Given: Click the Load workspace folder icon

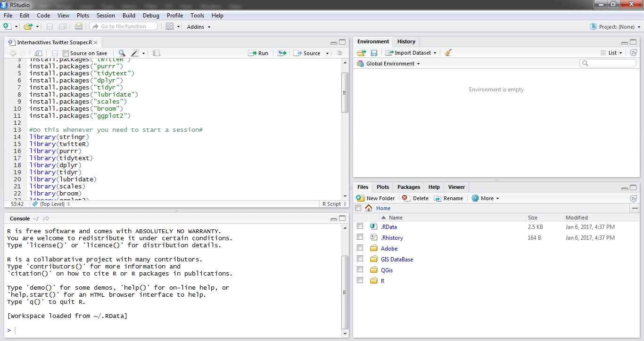Looking at the screenshot, I should click(361, 53).
